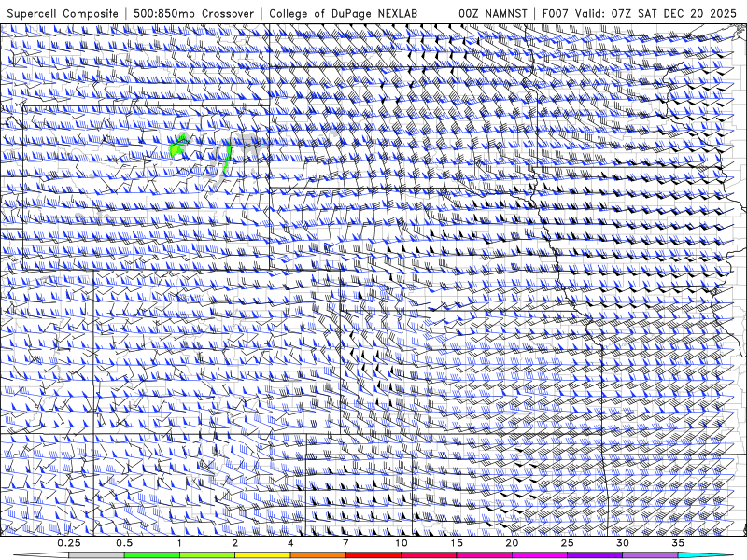Click 'College of DuPage NEXLAB' header text
This screenshot has width=747, height=560.
pyautogui.click(x=343, y=13)
